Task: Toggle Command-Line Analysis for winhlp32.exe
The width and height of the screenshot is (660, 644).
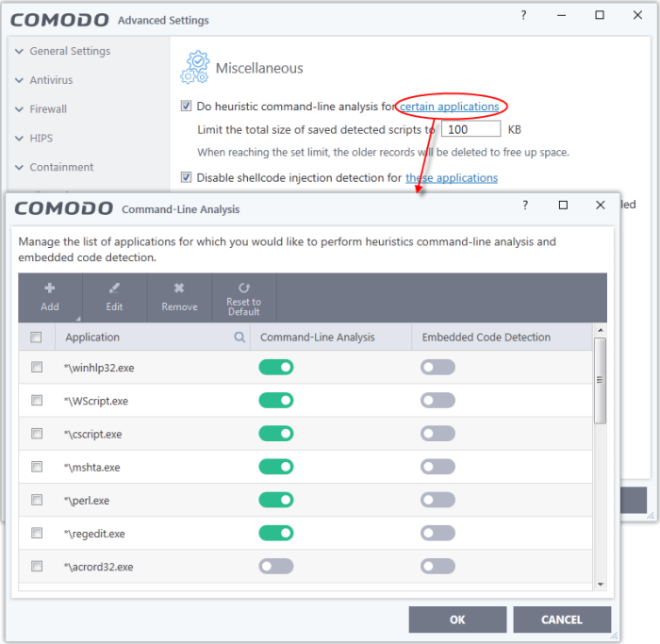Action: coord(276,367)
